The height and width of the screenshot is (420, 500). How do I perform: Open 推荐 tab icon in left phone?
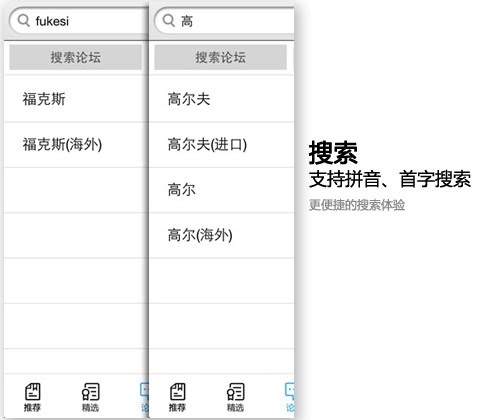pos(32,392)
